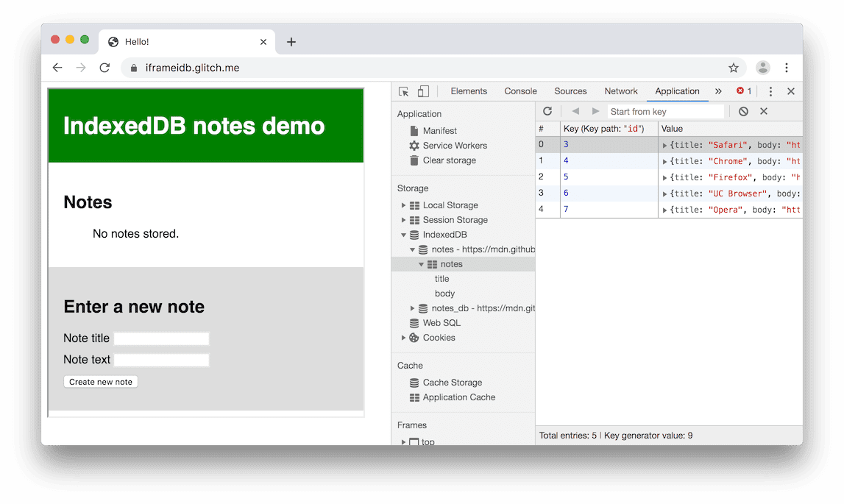Open the DevTools more options menu
The height and width of the screenshot is (504, 844).
[x=770, y=90]
